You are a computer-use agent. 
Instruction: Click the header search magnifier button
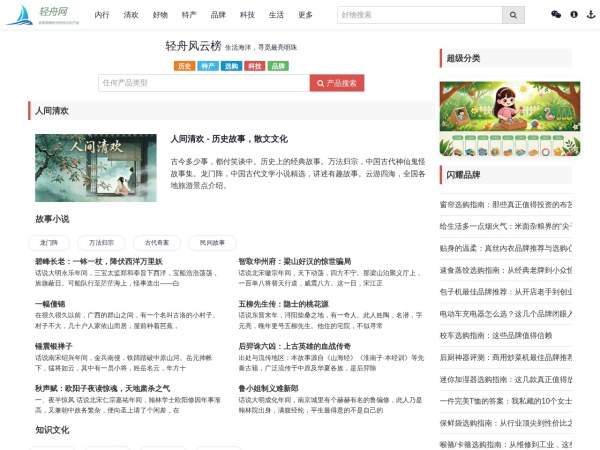pos(513,15)
